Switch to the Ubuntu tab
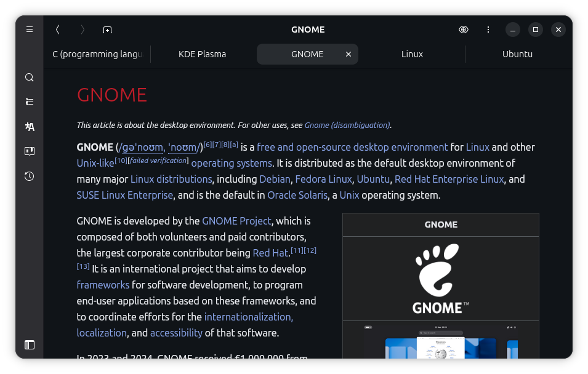This screenshot has width=588, height=374. [x=517, y=54]
